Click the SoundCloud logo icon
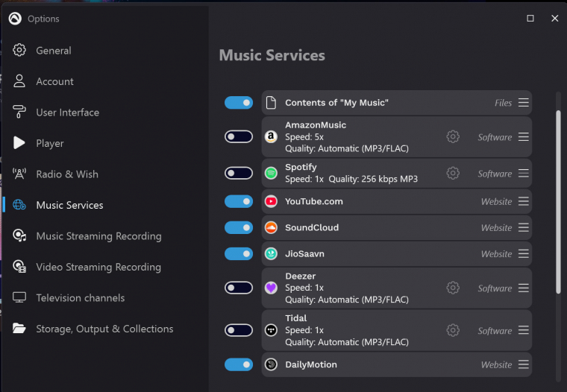The height and width of the screenshot is (392, 567). 272,228
